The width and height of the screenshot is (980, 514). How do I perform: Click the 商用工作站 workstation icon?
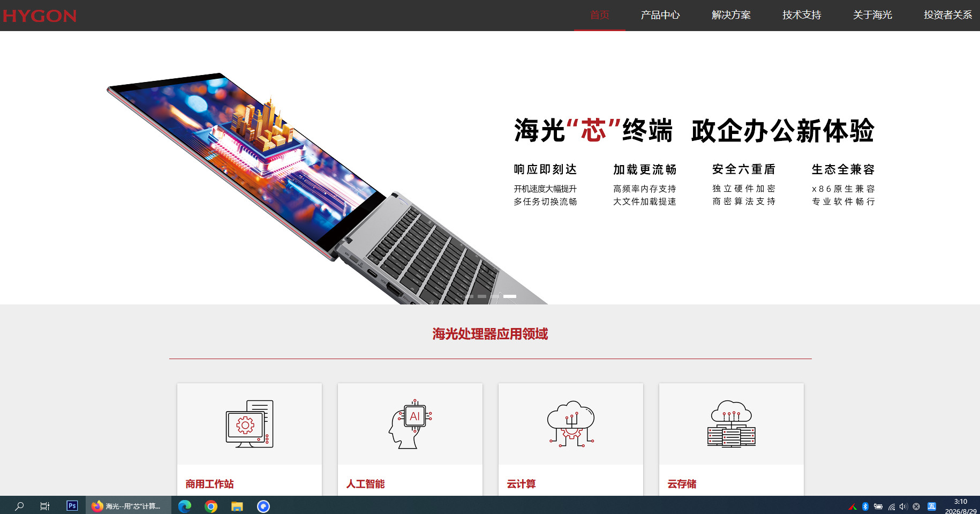pos(250,424)
